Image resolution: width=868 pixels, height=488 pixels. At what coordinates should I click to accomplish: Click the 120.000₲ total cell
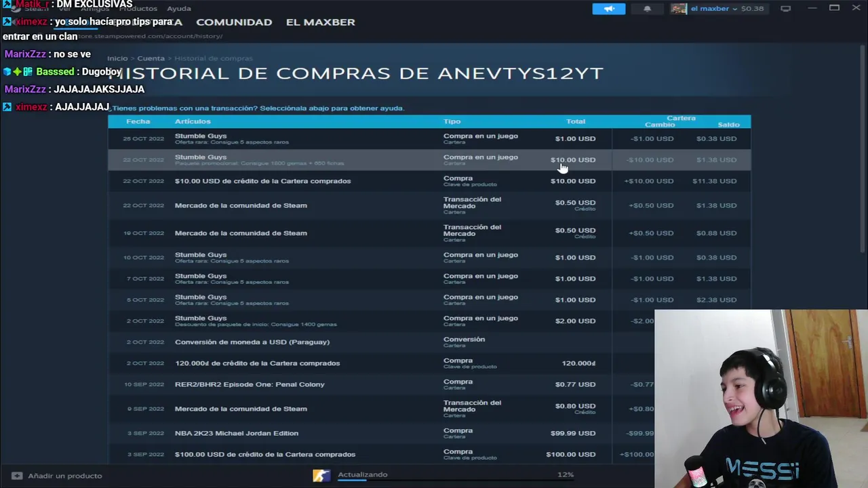[x=578, y=363]
